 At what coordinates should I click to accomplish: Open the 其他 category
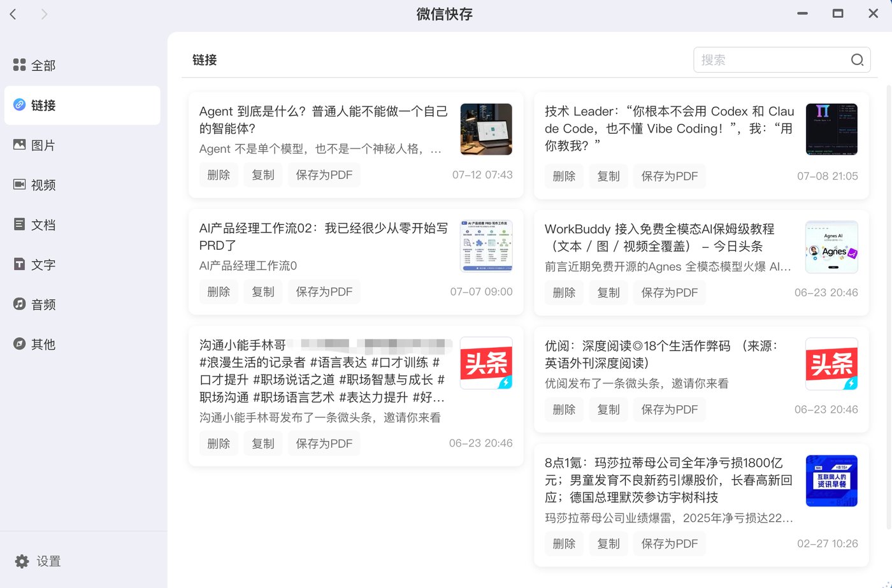pyautogui.click(x=82, y=344)
